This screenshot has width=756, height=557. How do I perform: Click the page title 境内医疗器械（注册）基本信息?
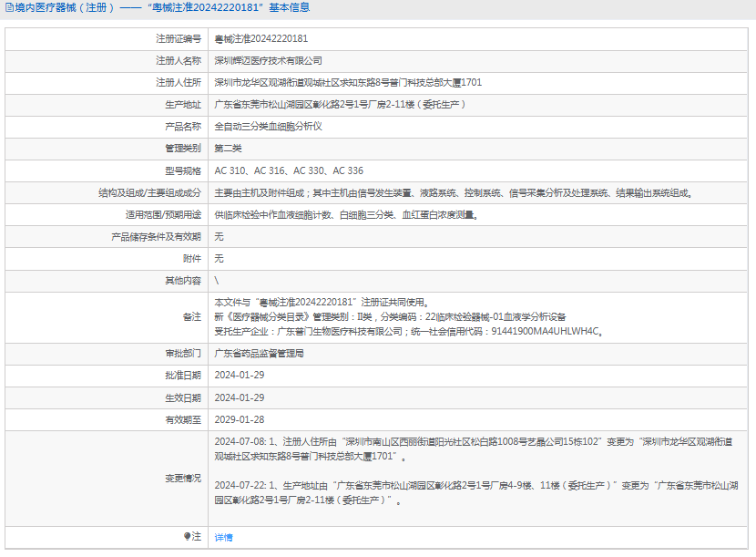point(162,7)
